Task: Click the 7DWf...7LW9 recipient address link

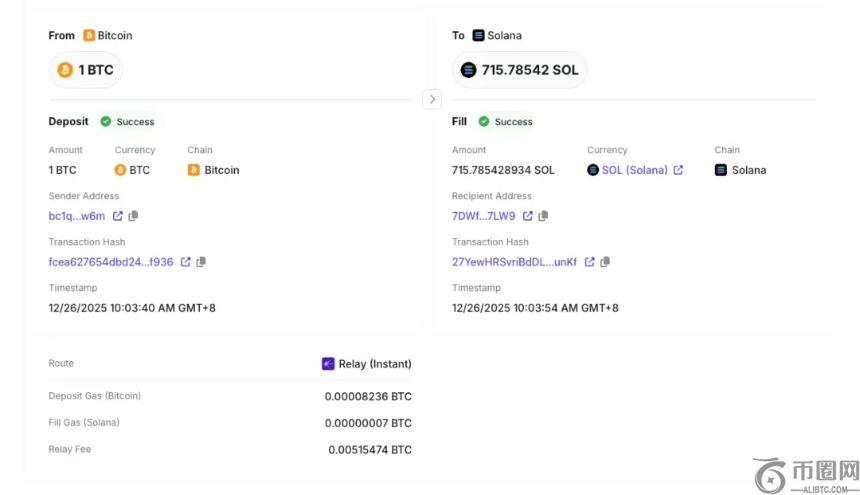Action: point(484,216)
